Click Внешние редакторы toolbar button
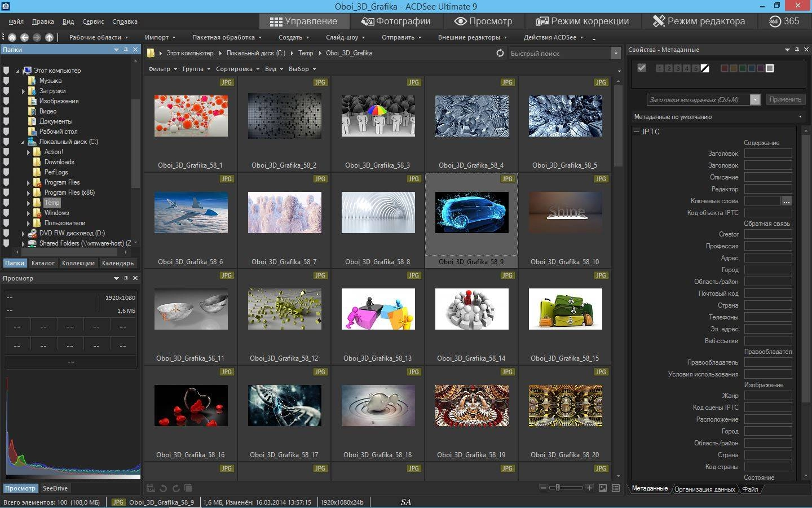Image resolution: width=812 pixels, height=508 pixels. tap(473, 37)
